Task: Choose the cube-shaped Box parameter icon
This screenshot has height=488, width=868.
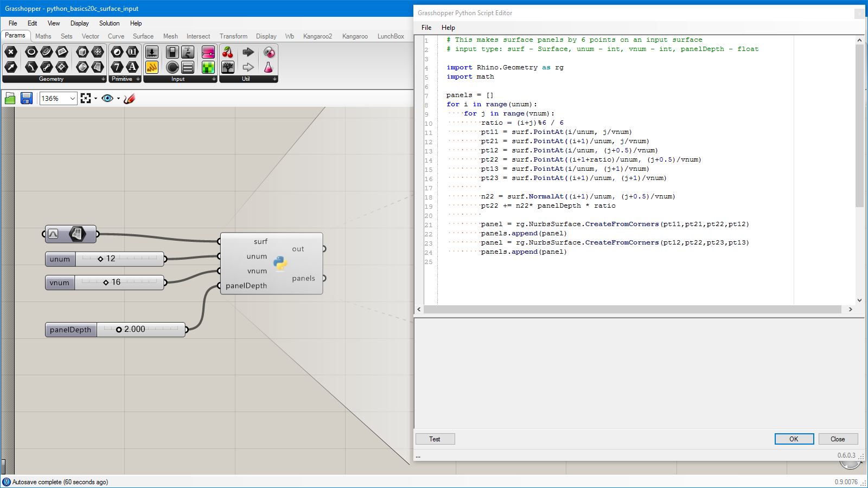Action: [82, 52]
